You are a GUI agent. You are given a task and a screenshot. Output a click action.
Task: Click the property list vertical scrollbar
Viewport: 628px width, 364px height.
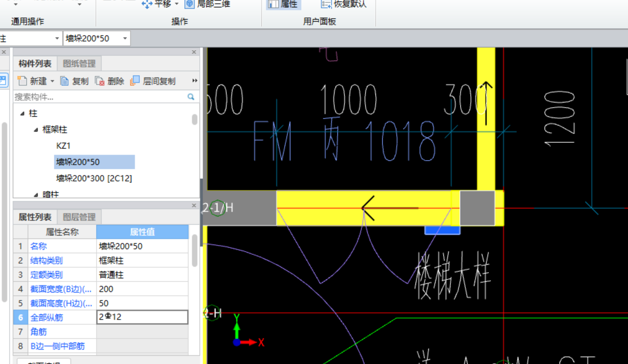click(x=195, y=251)
